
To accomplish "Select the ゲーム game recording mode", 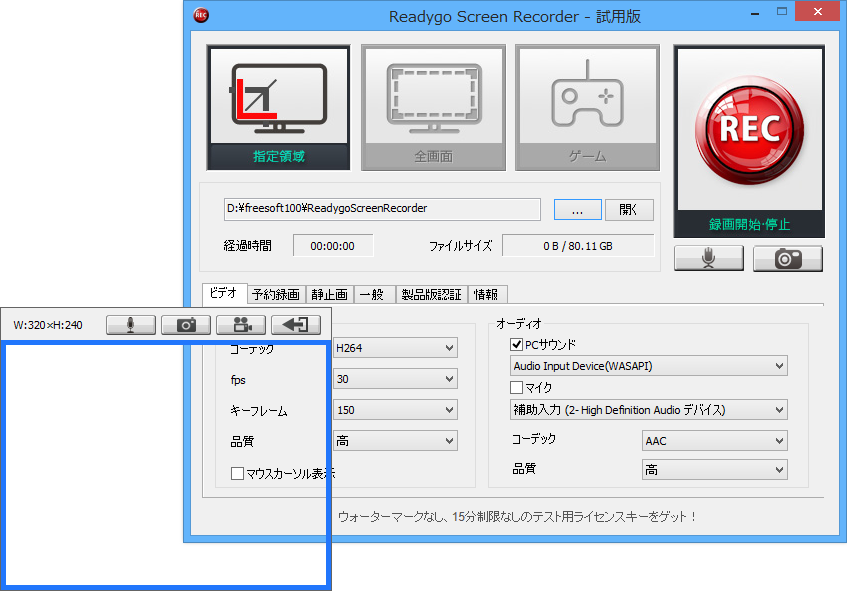I will (x=587, y=108).
